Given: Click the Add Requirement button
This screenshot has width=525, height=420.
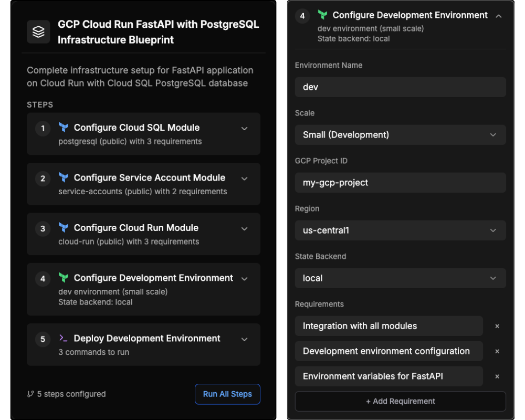Looking at the screenshot, I should (400, 401).
